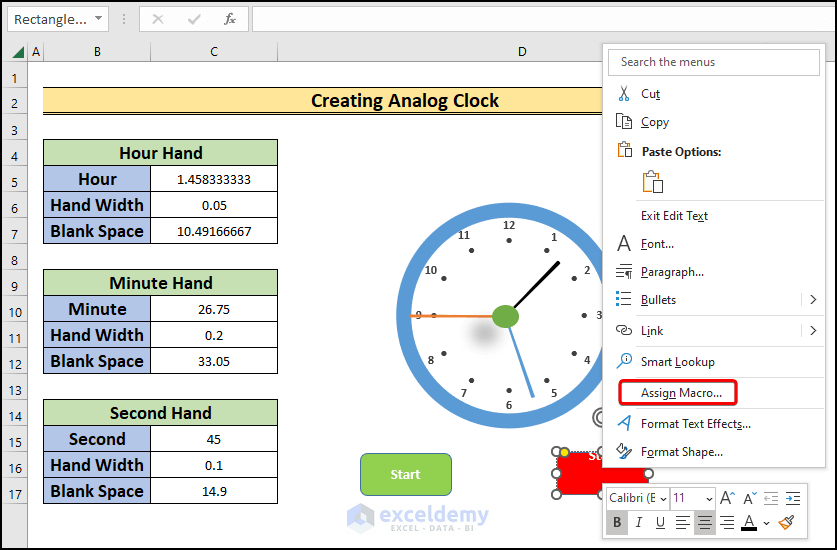Viewport: 837px width, 550px height.
Task: Click the format painter brush icon
Action: (x=786, y=522)
